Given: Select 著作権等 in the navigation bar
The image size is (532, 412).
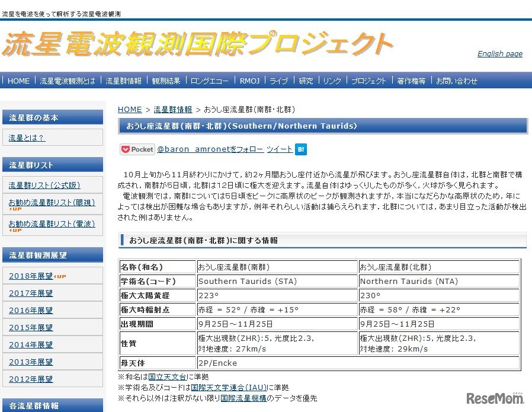Looking at the screenshot, I should (x=411, y=81).
